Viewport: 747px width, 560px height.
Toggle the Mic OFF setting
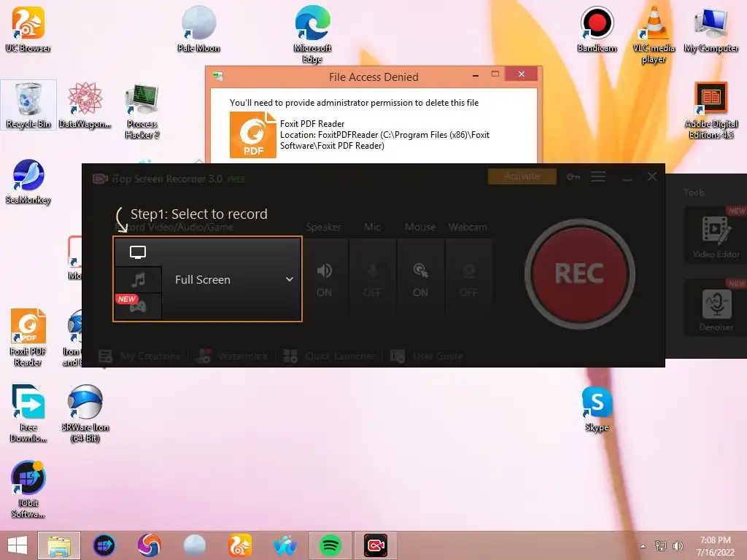click(x=372, y=279)
